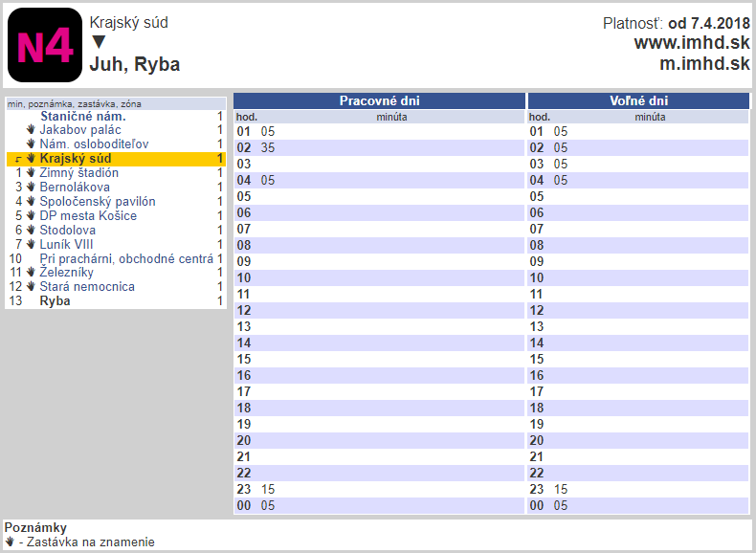The height and width of the screenshot is (553, 756).
Task: Click the Pracovné dni column header
Action: tap(379, 100)
